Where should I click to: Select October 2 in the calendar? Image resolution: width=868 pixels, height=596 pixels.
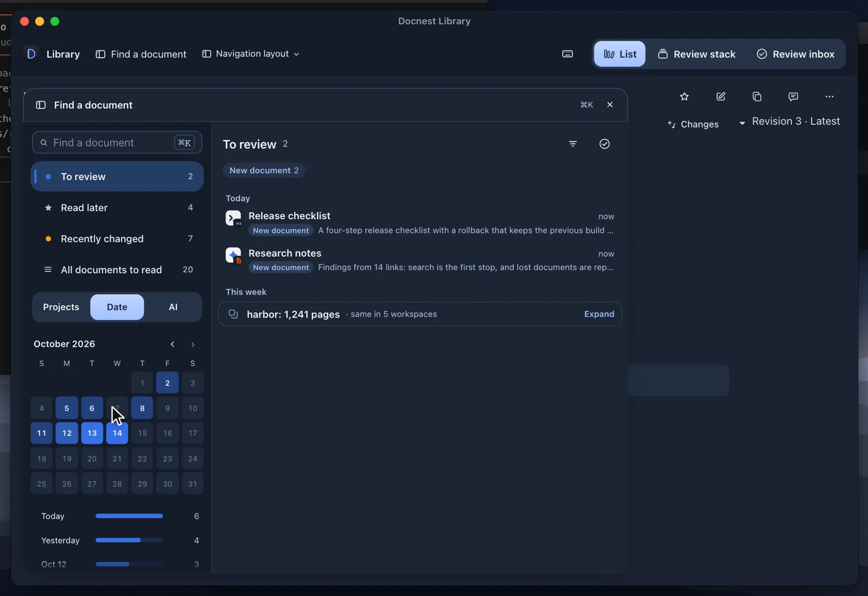168,383
